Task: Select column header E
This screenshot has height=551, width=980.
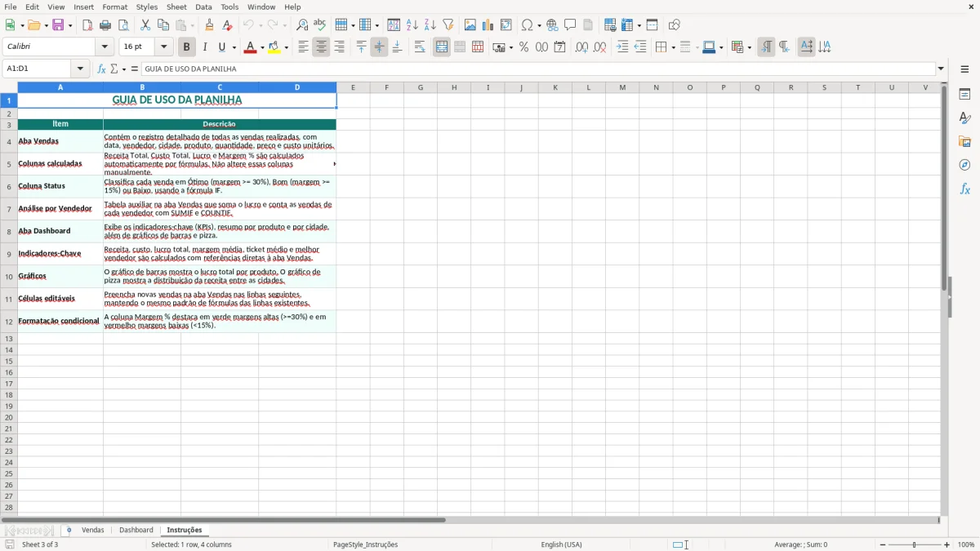Action: [x=353, y=87]
